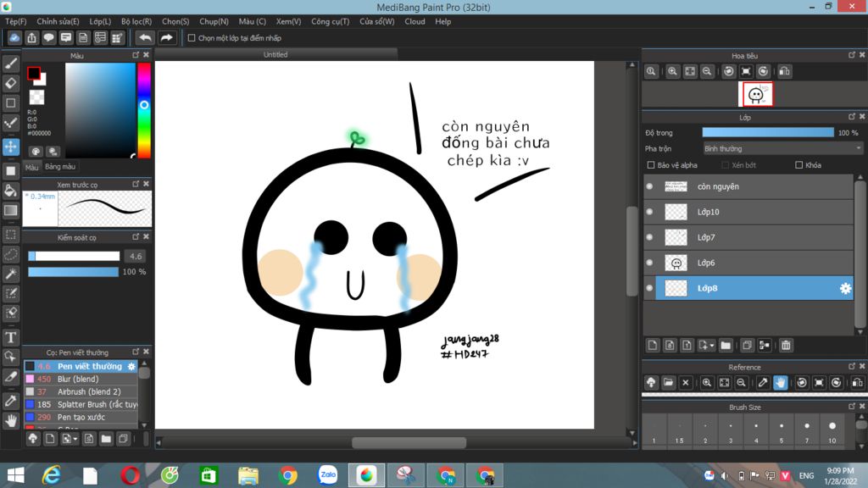
Task: Select the Magic Wand tool
Action: pyautogui.click(x=10, y=274)
